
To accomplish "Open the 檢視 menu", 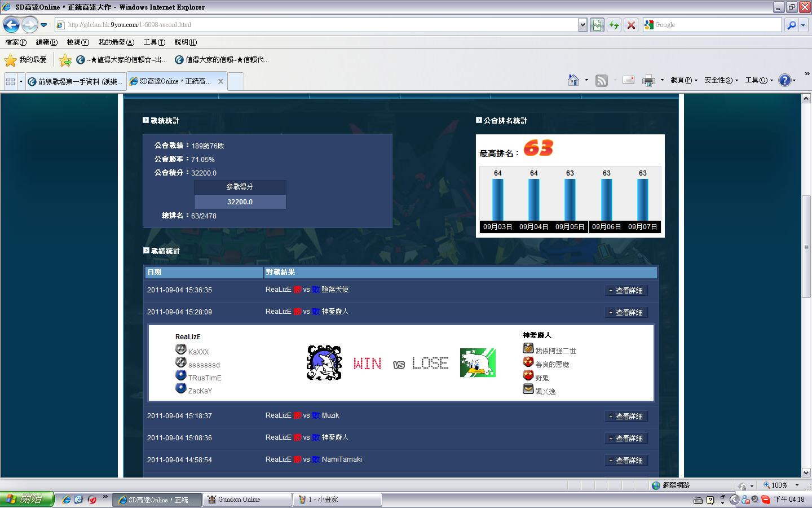I will tap(77, 42).
